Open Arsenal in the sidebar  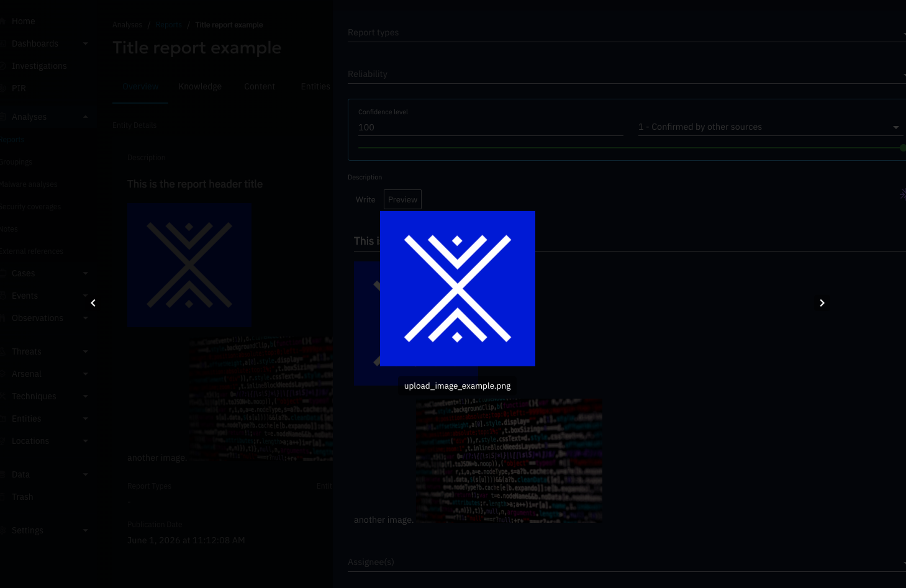coord(27,374)
